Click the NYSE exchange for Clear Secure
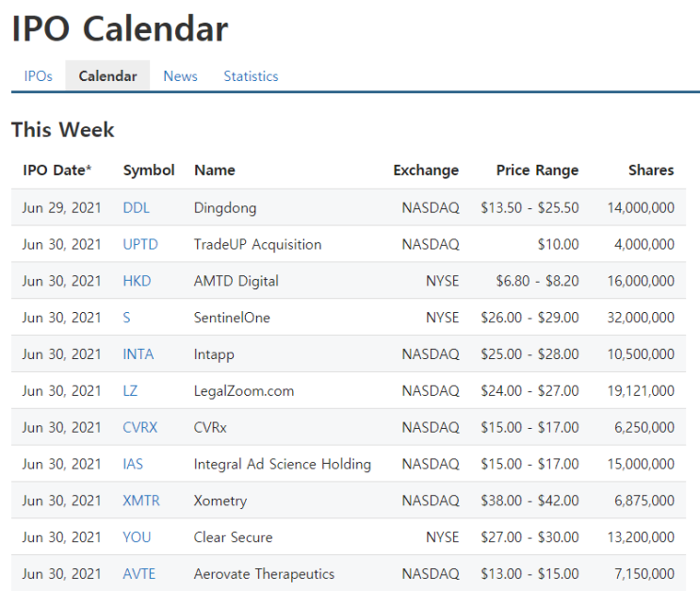The height and width of the screenshot is (591, 700). click(x=443, y=537)
